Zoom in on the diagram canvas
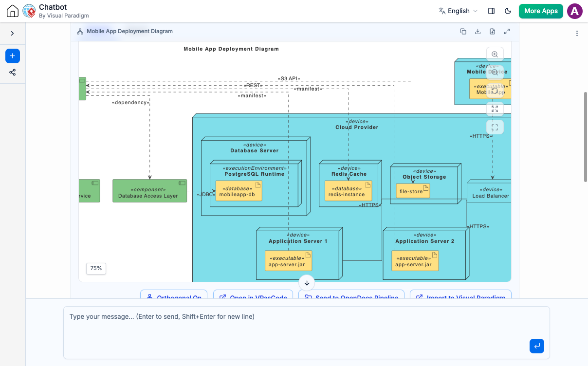 [x=495, y=55]
